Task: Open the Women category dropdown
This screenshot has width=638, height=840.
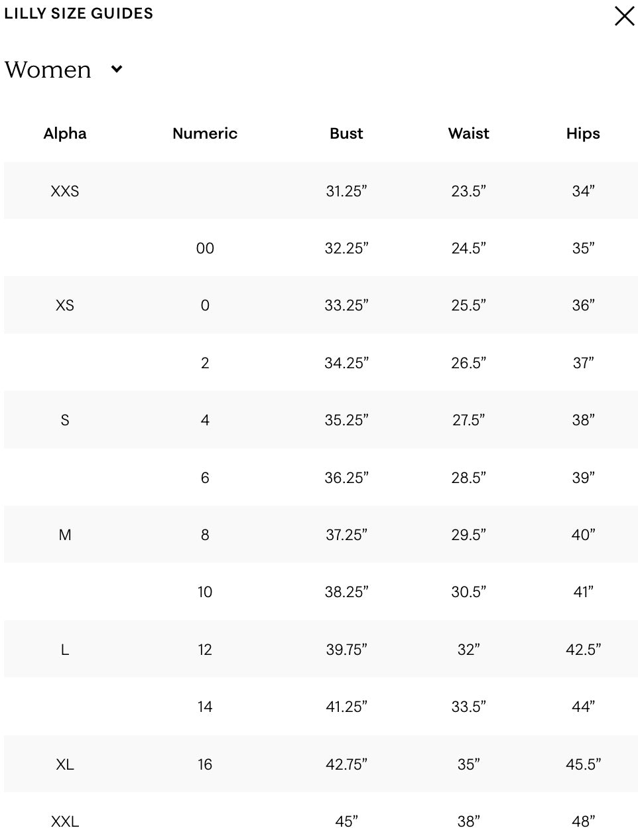Action: 48,70
